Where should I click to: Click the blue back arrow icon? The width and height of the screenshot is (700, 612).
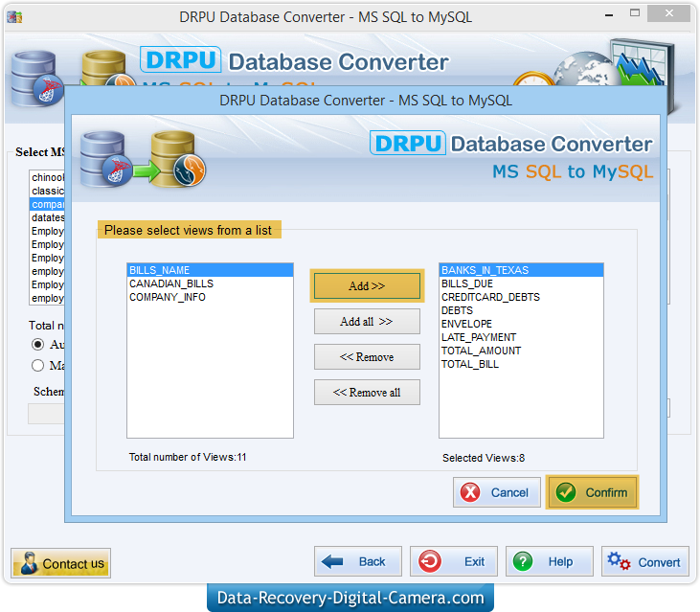[x=331, y=561]
